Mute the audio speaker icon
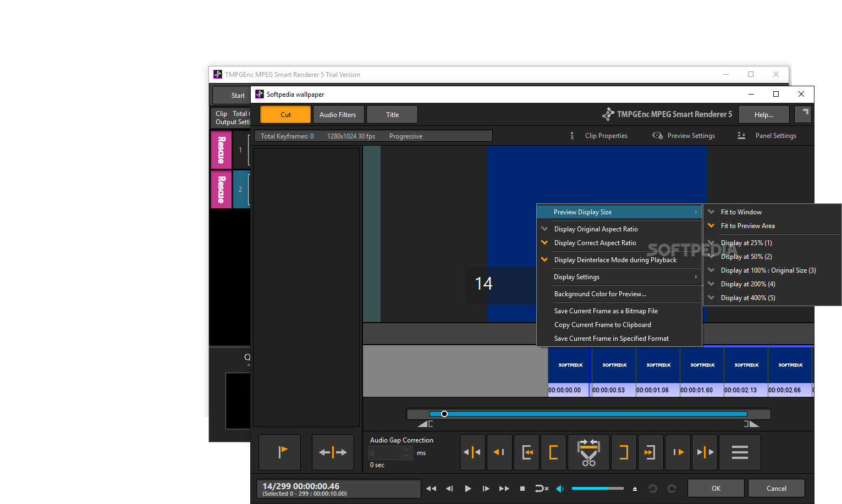This screenshot has height=504, width=842. (x=560, y=489)
